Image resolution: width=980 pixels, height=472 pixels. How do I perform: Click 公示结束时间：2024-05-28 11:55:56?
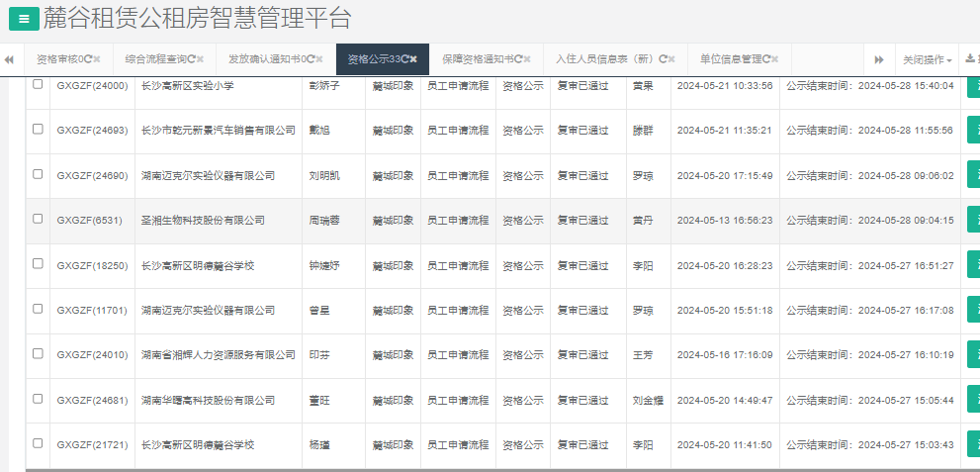point(870,130)
